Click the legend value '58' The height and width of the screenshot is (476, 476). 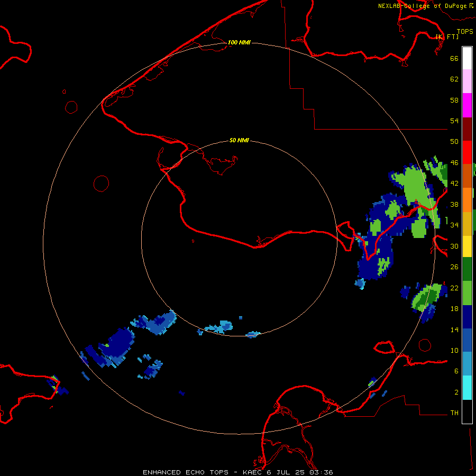tap(454, 100)
